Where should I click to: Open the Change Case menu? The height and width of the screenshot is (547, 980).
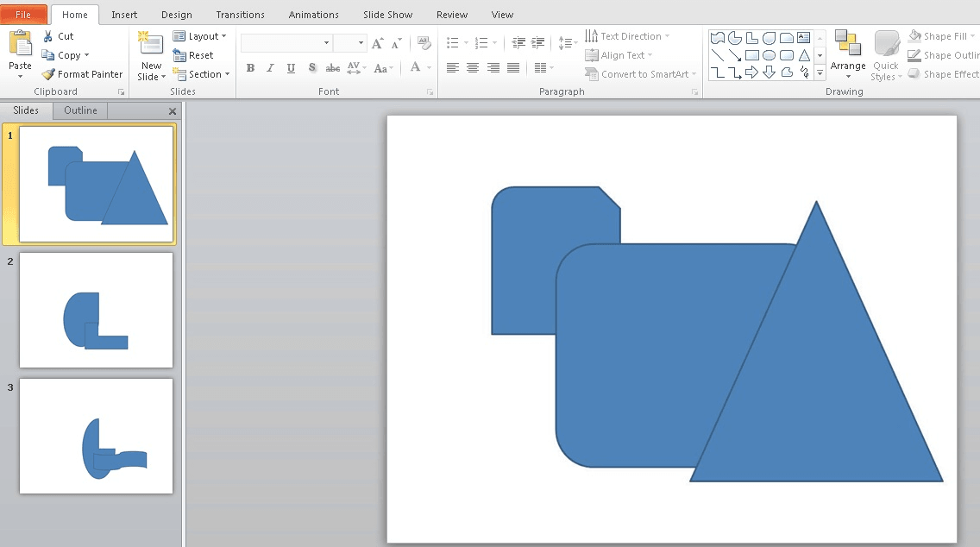pos(383,68)
